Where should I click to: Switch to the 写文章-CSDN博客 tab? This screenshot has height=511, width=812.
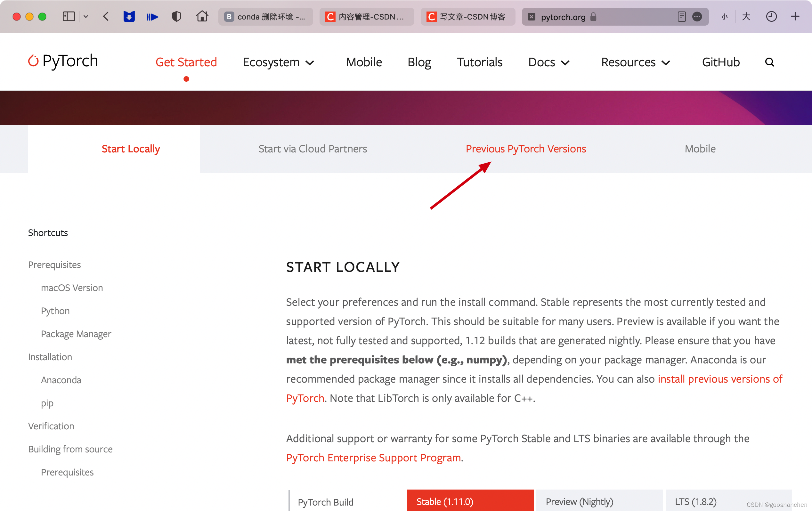coord(468,17)
